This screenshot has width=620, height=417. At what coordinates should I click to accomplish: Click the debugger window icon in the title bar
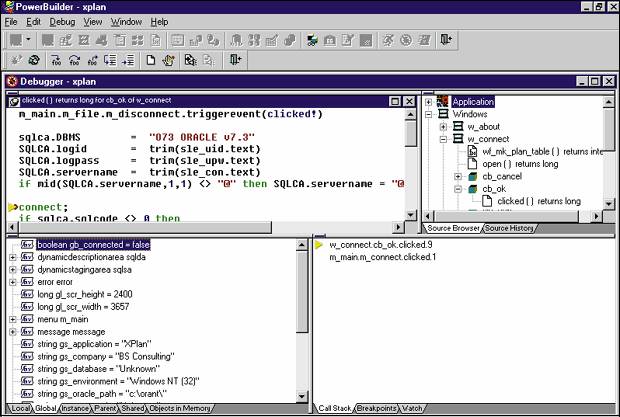[x=13, y=81]
